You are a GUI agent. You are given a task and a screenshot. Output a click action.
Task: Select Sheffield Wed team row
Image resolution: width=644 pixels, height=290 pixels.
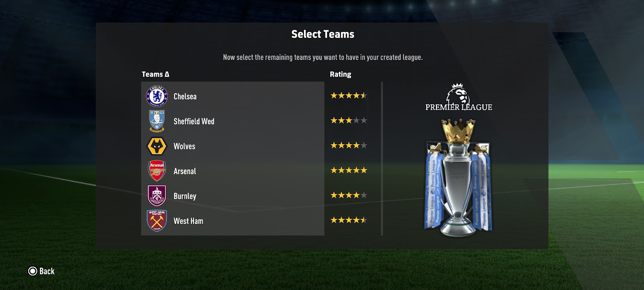(233, 121)
